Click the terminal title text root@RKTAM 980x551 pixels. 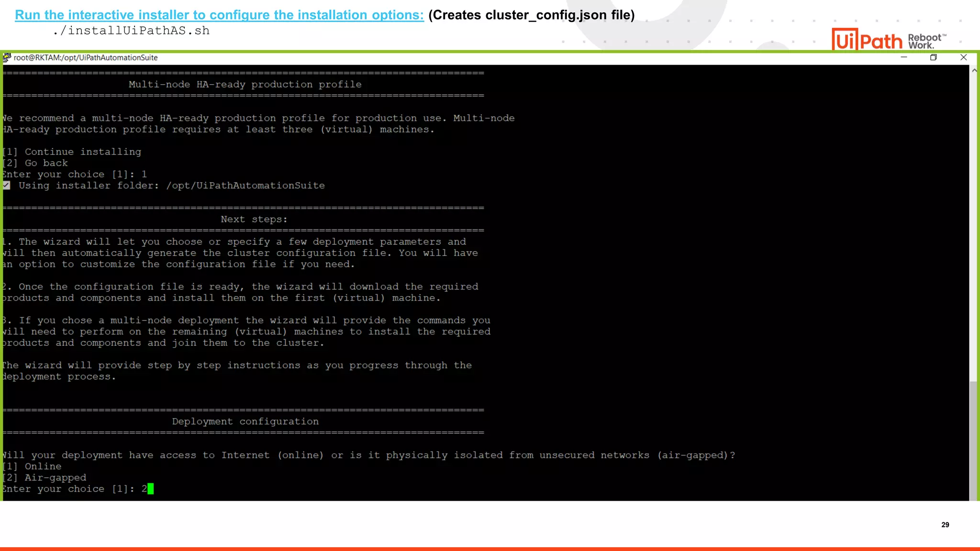click(x=86, y=58)
